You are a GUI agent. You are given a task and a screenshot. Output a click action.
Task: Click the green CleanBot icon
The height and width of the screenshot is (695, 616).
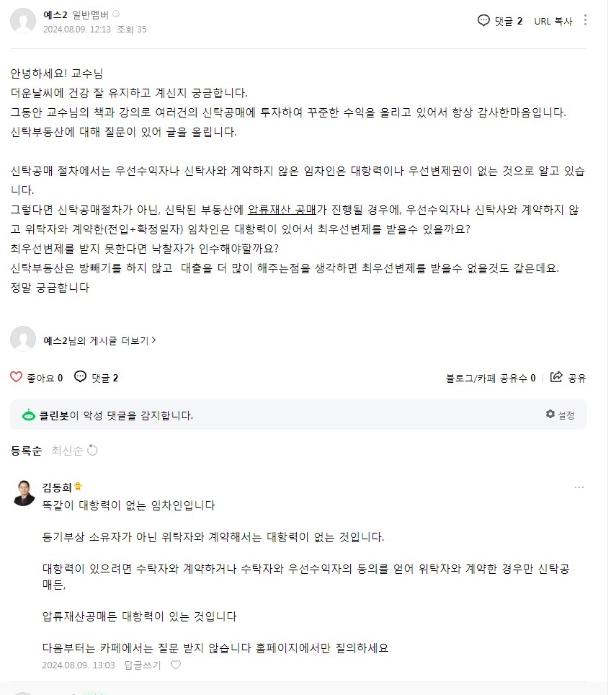(29, 415)
